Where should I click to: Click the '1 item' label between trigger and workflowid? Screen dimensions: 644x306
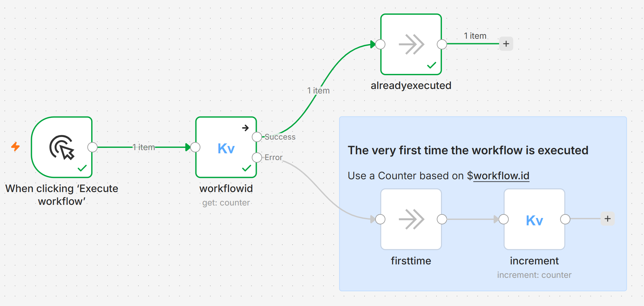(x=144, y=147)
